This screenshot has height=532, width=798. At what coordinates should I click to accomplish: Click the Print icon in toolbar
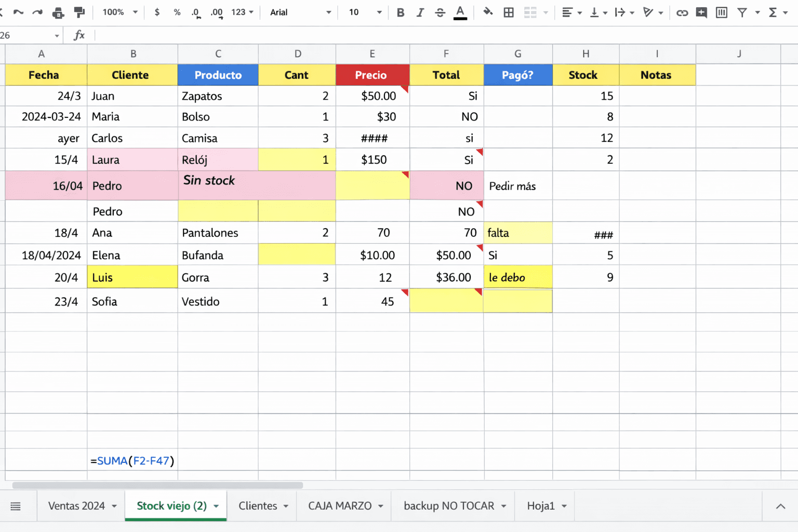pyautogui.click(x=58, y=12)
